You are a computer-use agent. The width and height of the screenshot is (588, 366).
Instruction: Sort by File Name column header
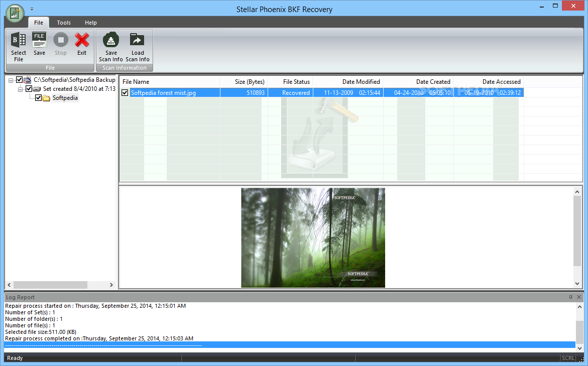tap(170, 82)
